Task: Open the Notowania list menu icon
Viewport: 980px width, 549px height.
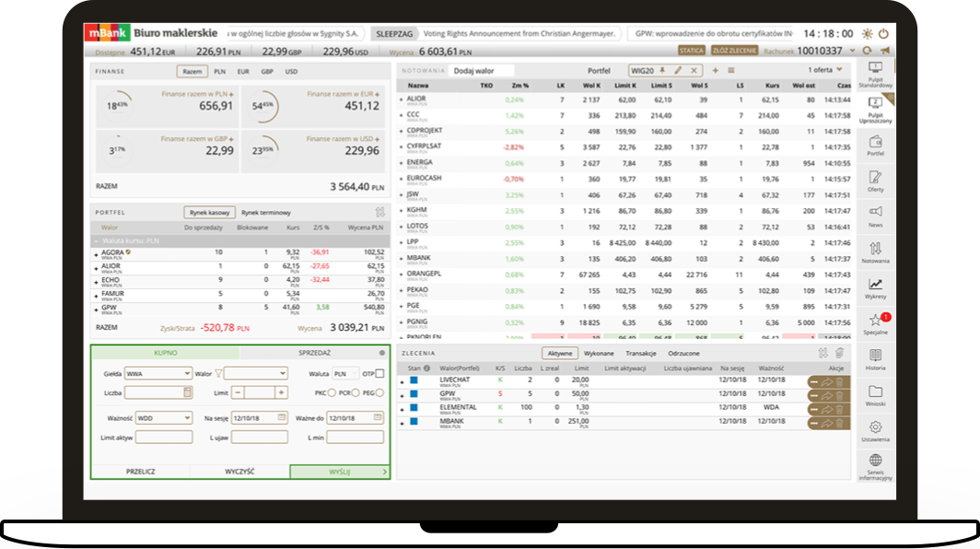Action: [x=730, y=71]
